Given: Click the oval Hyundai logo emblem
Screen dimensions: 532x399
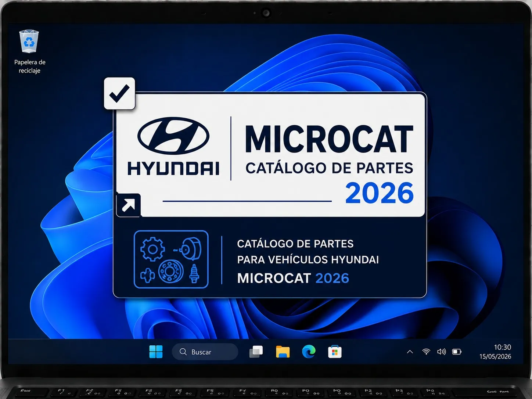Looking at the screenshot, I should tap(173, 136).
